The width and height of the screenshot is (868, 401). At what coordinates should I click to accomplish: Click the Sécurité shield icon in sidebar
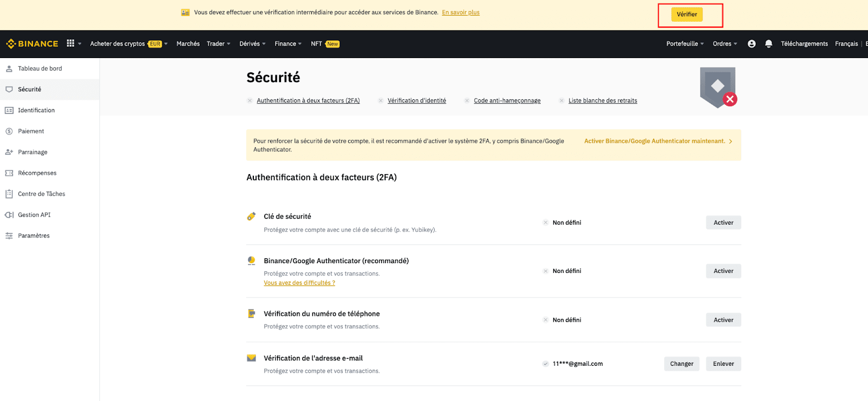(x=9, y=90)
